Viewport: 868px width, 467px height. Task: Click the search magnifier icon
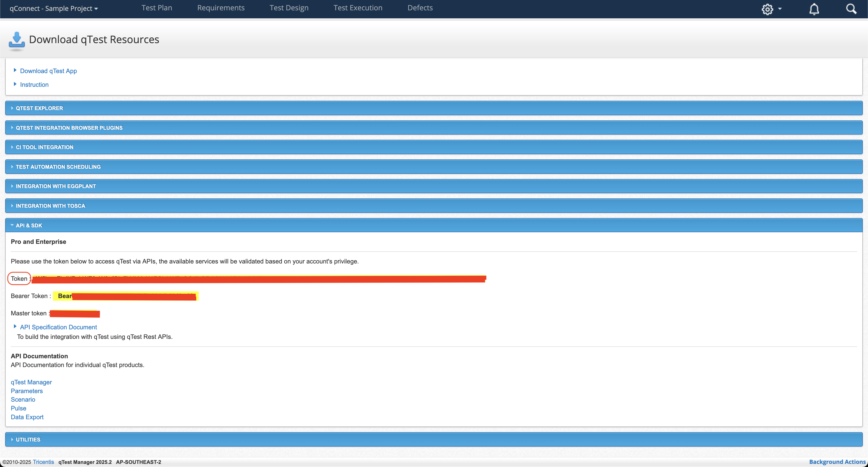[x=851, y=9]
